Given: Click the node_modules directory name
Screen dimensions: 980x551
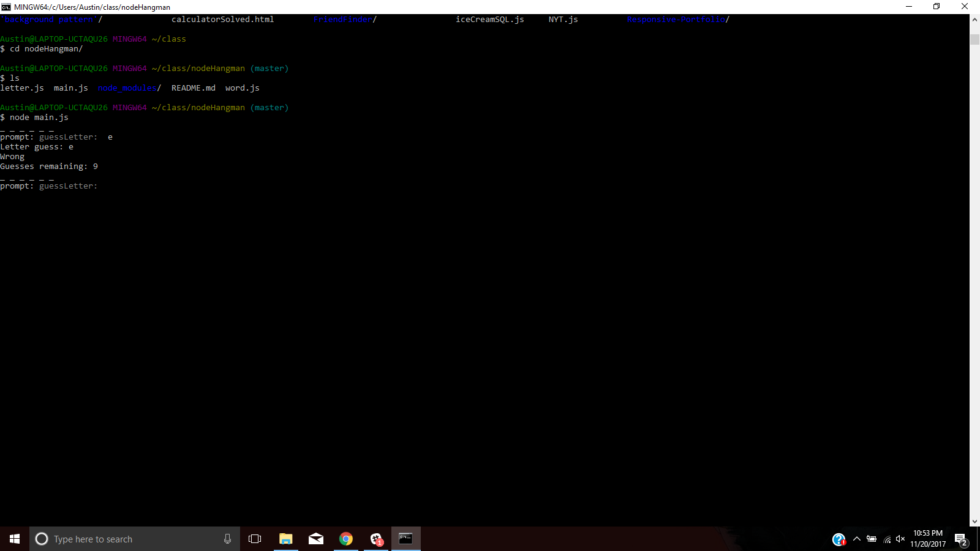Looking at the screenshot, I should [127, 88].
